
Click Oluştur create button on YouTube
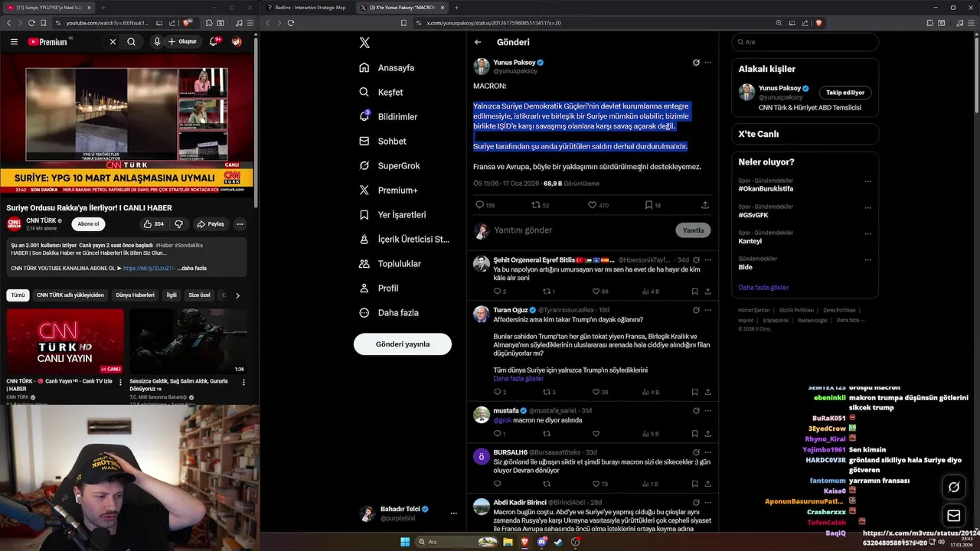pos(184,42)
